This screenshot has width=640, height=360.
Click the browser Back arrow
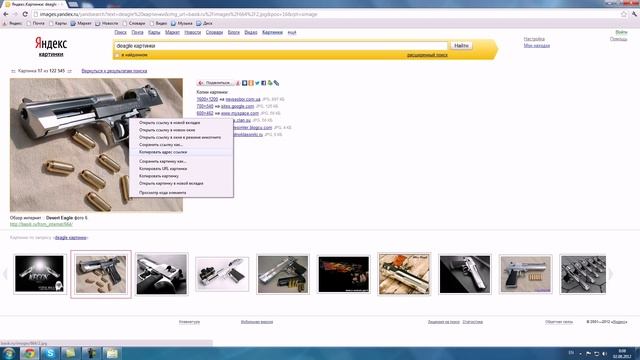(6, 14)
